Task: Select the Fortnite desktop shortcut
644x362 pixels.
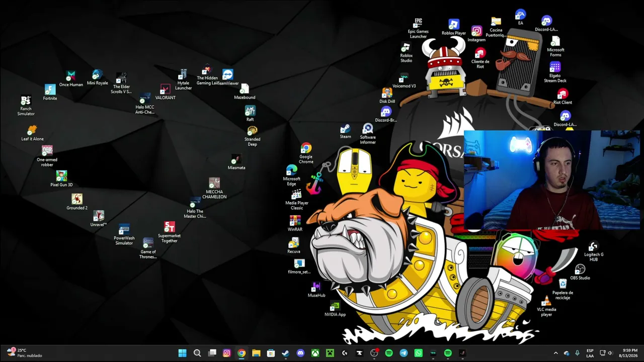Action: (50, 93)
